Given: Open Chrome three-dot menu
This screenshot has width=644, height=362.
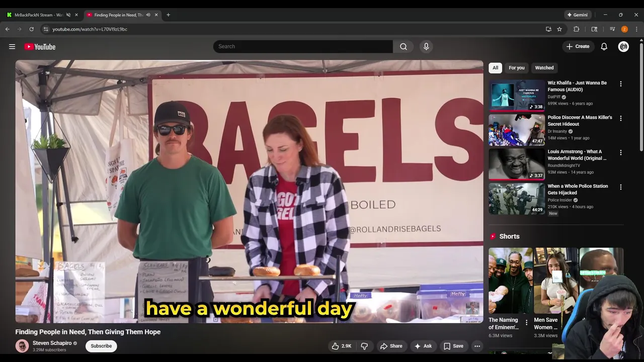Looking at the screenshot, I should tap(636, 29).
